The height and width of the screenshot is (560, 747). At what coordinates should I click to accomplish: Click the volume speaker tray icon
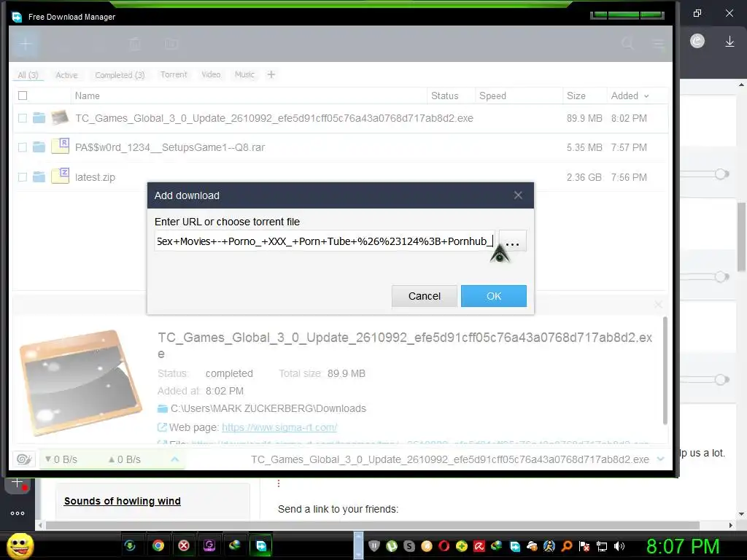coord(619,546)
